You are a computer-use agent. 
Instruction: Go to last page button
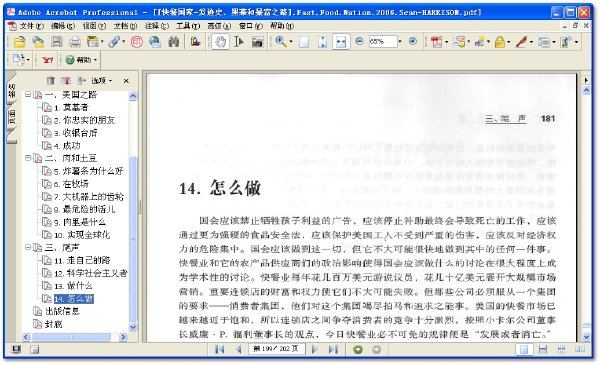point(333,349)
